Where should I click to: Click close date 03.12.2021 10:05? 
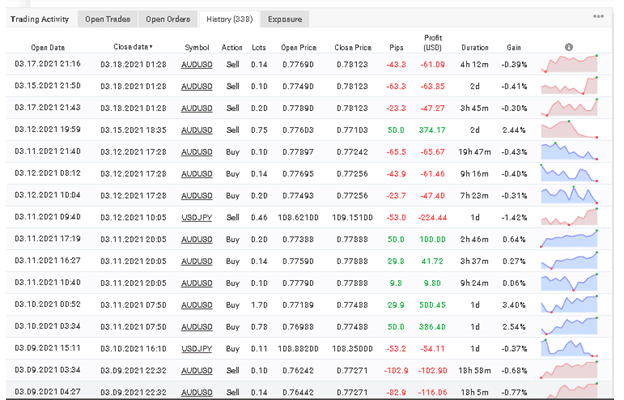point(133,218)
